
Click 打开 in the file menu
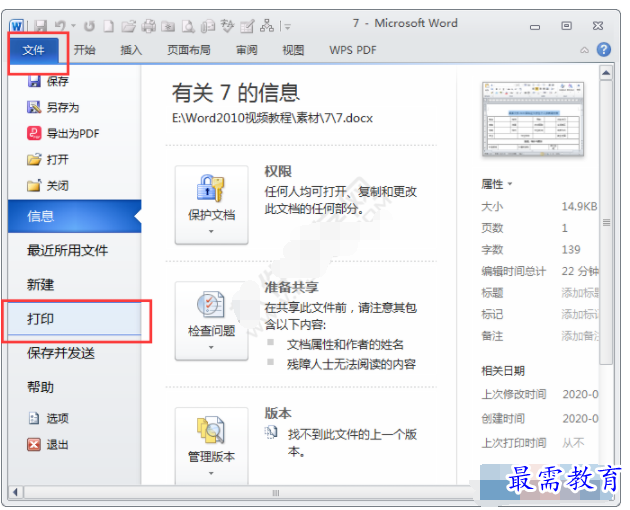[x=48, y=160]
